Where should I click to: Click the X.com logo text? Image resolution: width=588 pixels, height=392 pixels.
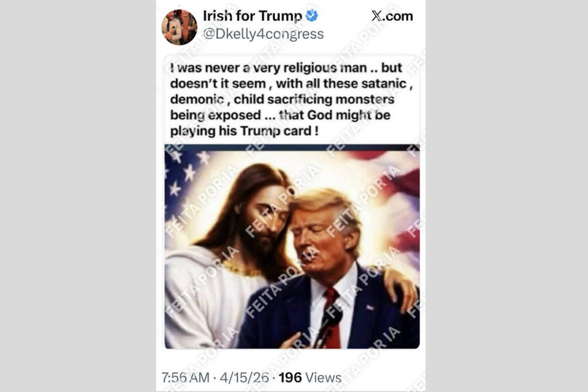(x=392, y=16)
